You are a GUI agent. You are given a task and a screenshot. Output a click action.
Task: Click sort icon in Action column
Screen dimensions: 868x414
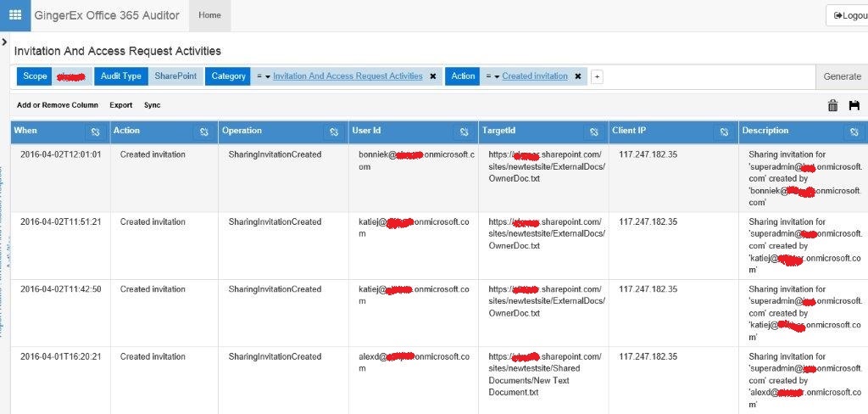[x=203, y=132]
